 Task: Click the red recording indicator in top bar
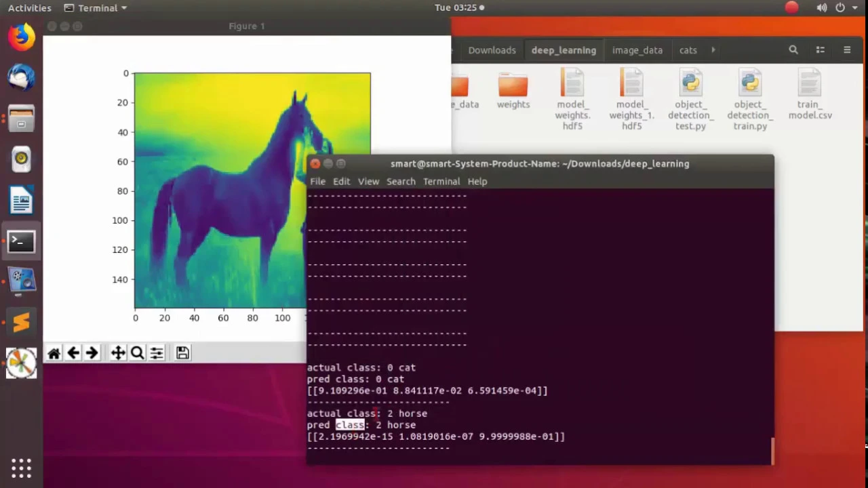[x=791, y=7]
